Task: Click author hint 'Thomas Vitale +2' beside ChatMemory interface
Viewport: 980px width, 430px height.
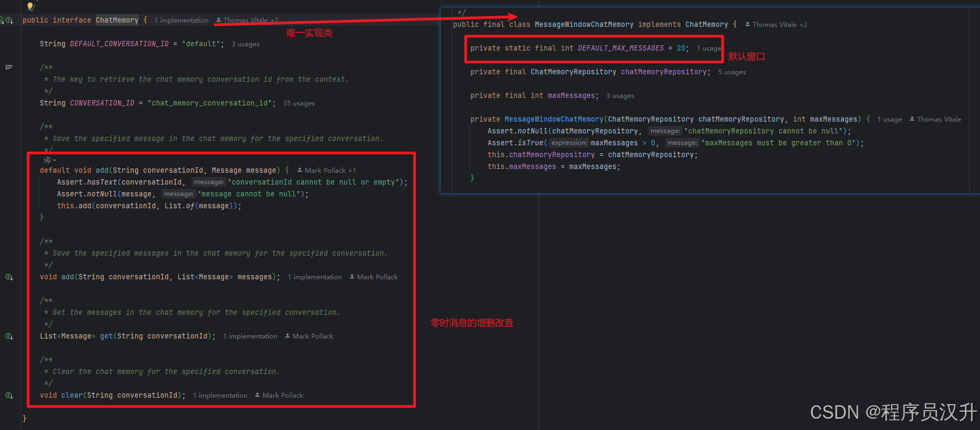Action: (247, 20)
